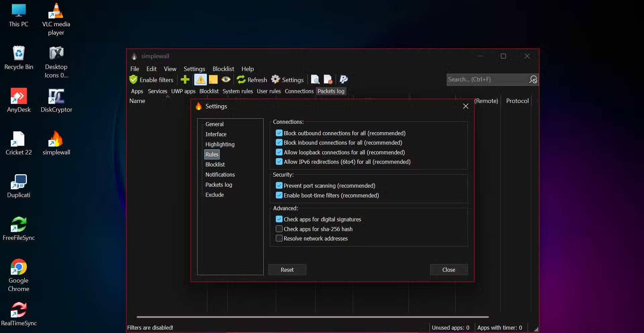Click the green Refresh arrows icon
Image resolution: width=644 pixels, height=333 pixels.
point(241,80)
